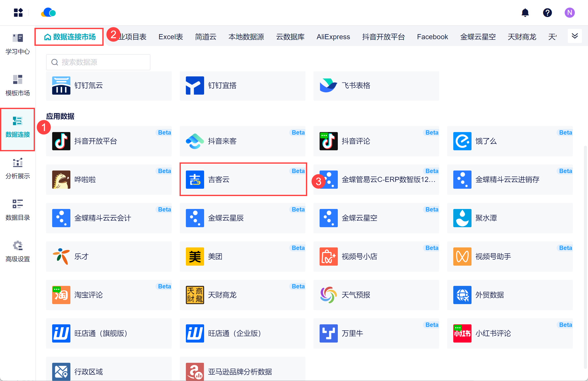
Task: Choose the 飞书表格 data source
Action: click(x=376, y=86)
